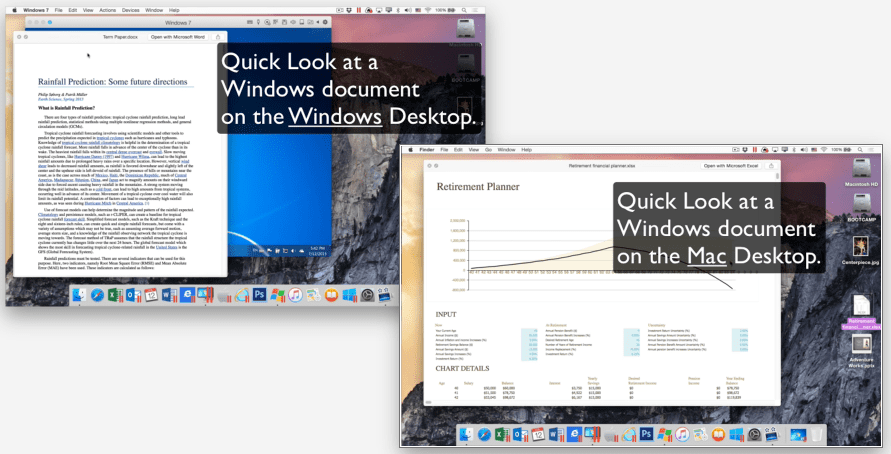Viewport: 891px width, 454px height.
Task: Open Finder in left dock
Action: pyautogui.click(x=79, y=295)
